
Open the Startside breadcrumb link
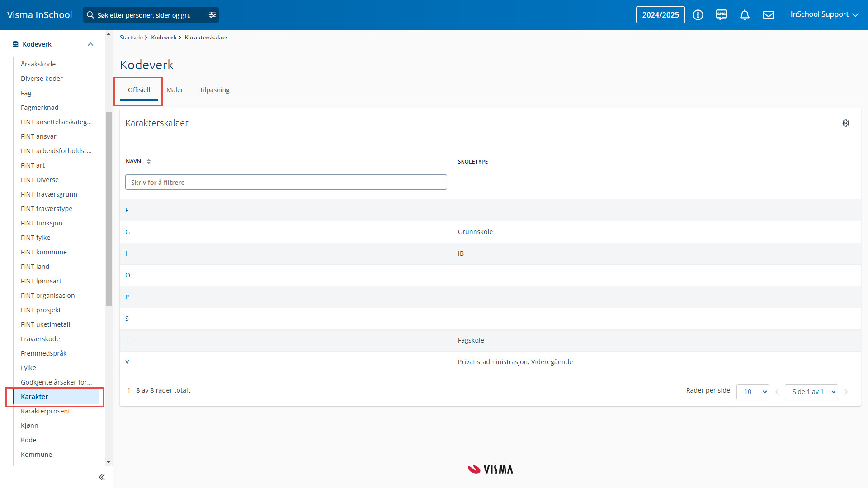pos(131,38)
